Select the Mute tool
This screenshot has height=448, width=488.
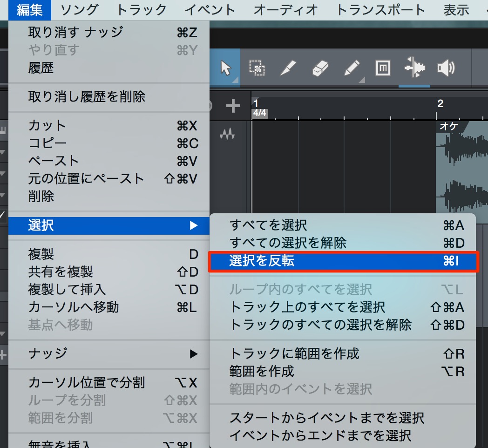click(383, 68)
